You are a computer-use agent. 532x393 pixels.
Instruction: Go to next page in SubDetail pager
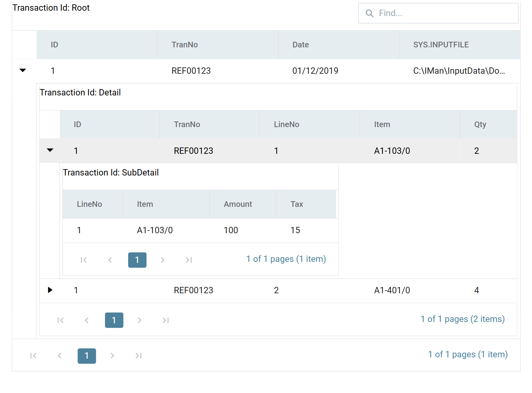[163, 260]
